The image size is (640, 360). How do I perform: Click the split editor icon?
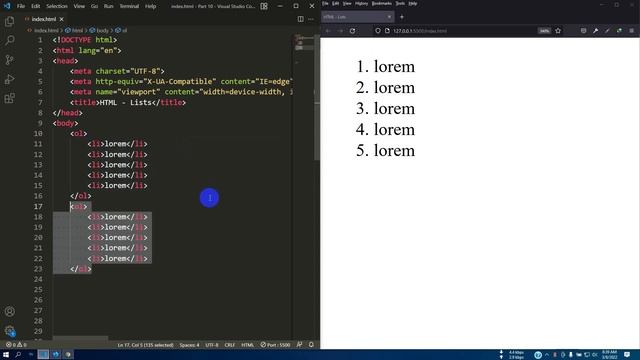point(300,19)
